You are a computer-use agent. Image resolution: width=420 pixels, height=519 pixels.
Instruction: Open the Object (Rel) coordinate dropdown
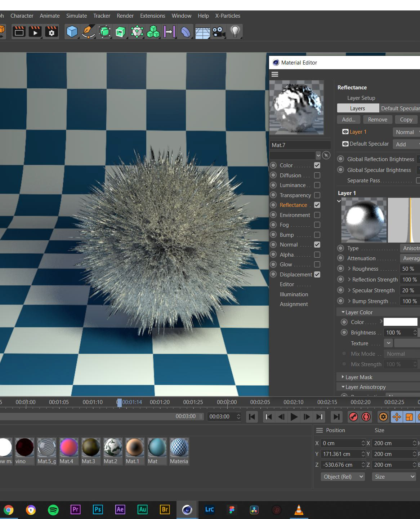[x=343, y=476]
